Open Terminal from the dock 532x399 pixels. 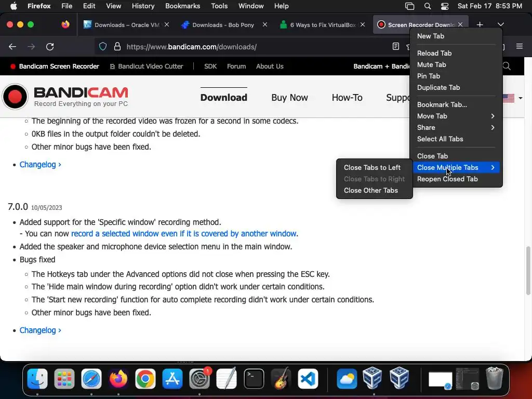[x=254, y=379]
